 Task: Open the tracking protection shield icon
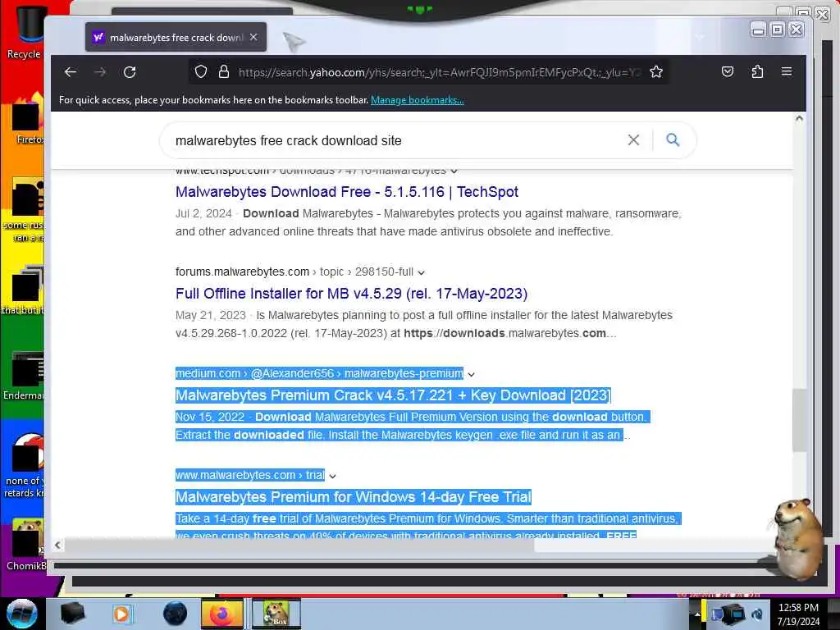point(201,72)
